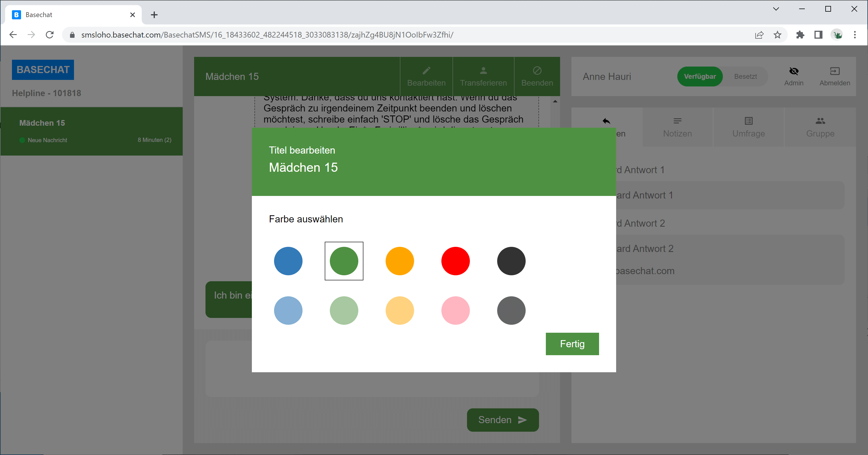Set status to Verfügbar
This screenshot has width=868, height=455.
700,76
